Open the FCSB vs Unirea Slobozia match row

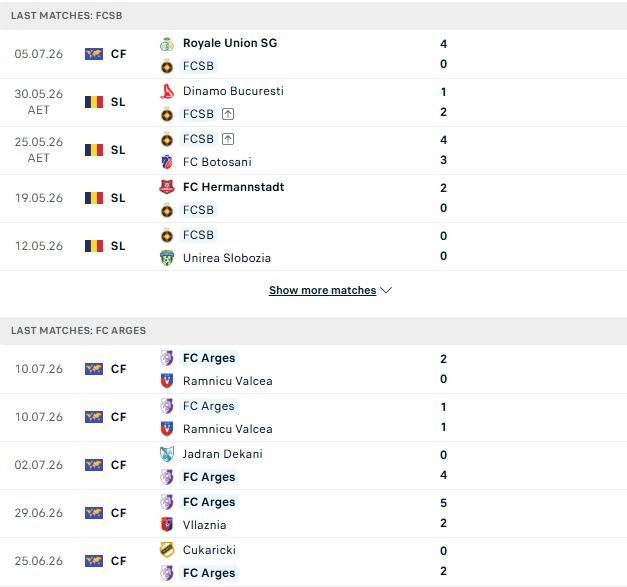click(314, 246)
